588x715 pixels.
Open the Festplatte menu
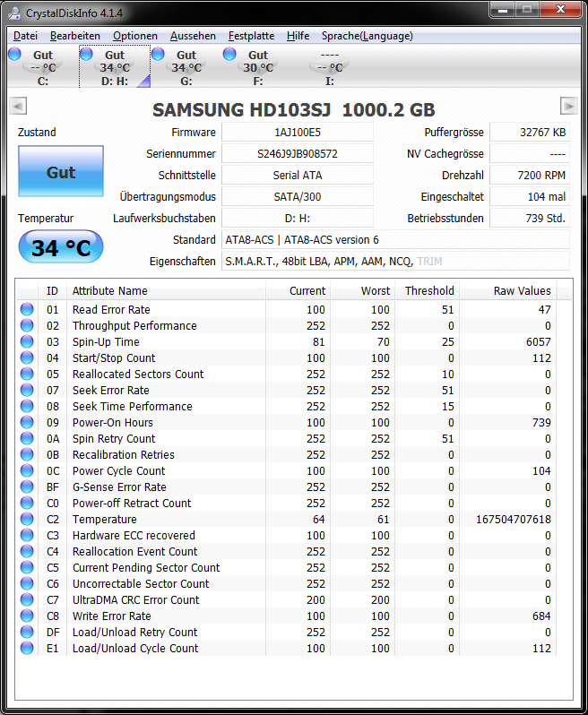point(251,36)
